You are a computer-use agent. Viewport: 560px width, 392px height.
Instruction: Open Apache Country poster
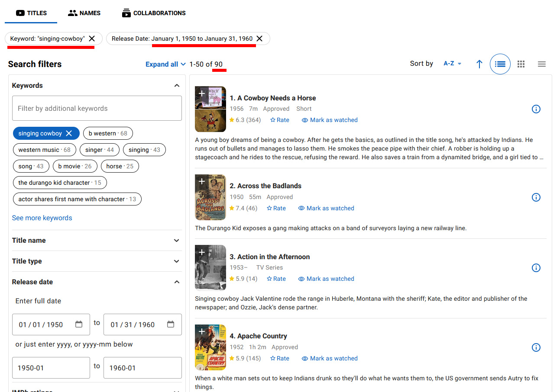[x=210, y=347]
